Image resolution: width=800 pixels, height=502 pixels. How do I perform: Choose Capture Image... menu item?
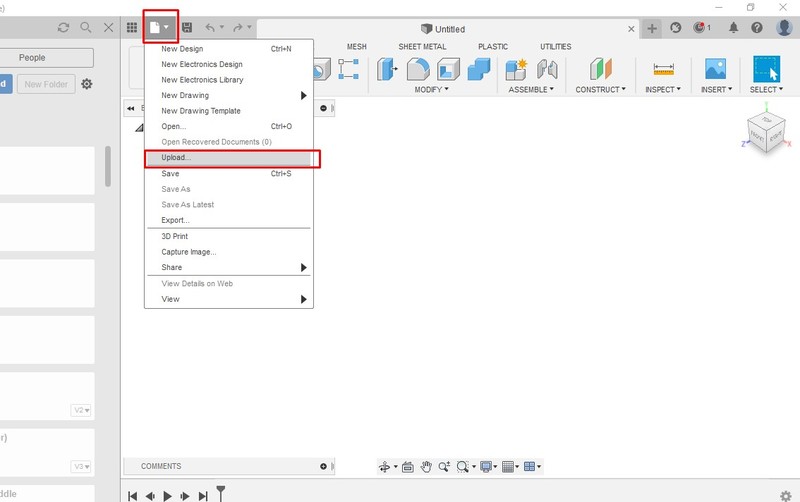229,252
